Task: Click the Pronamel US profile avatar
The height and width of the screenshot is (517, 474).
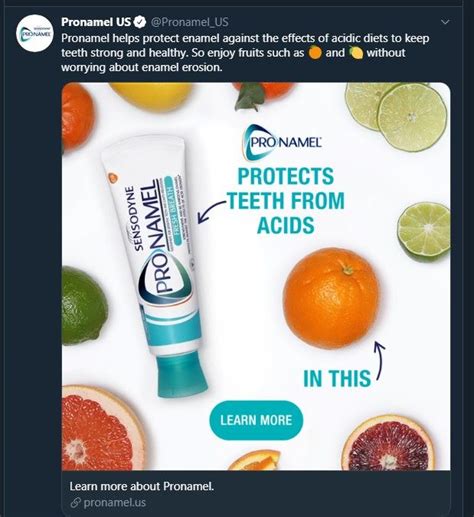Action: 35,33
